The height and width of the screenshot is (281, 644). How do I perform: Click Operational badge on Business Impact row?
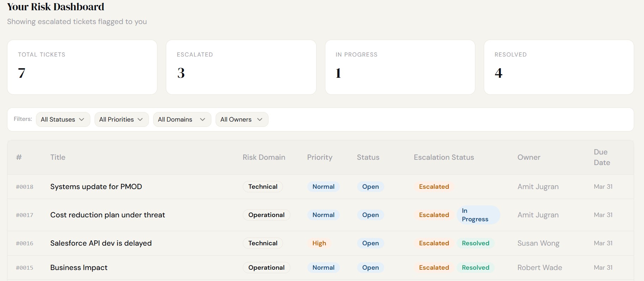tap(266, 268)
